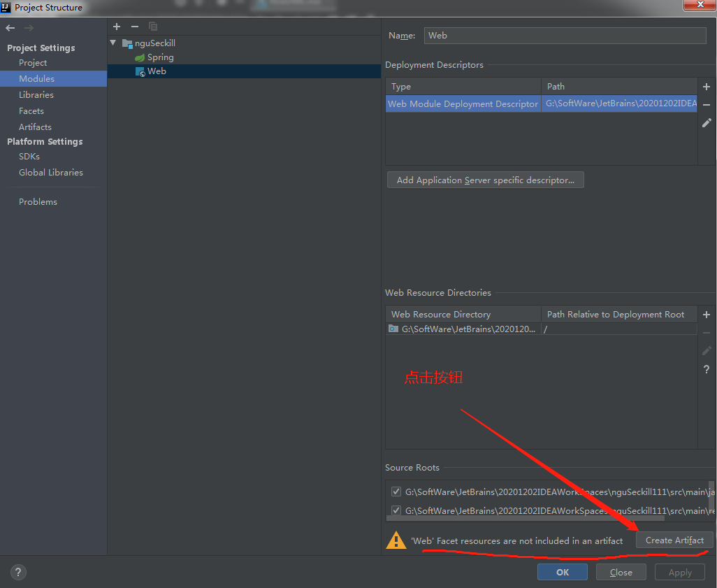Click the Spring leaf facet icon

(140, 57)
